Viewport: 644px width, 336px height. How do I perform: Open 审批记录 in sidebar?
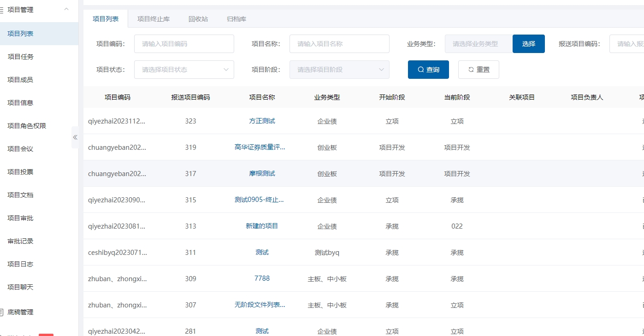[x=39, y=241]
